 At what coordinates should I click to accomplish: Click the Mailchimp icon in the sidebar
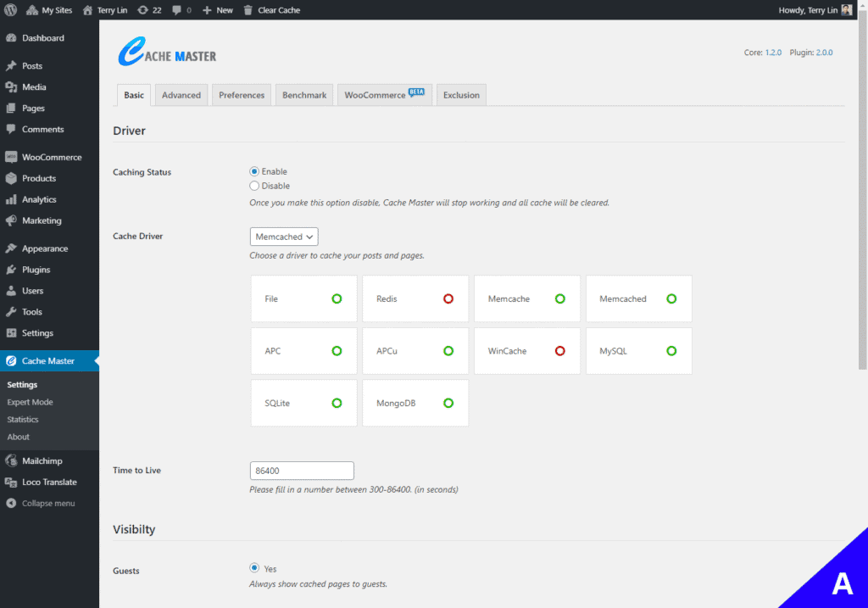pos(12,460)
